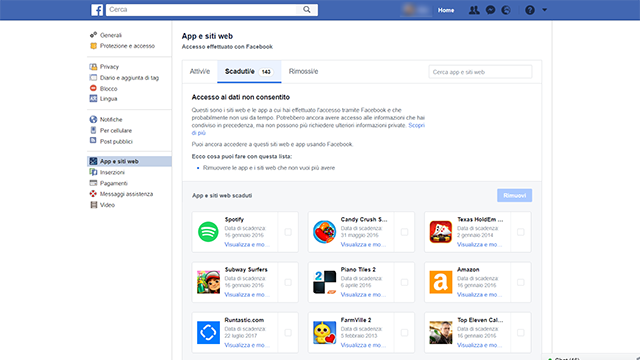Screen dimensions: 640x360
Task: Focus the Cerca app e siti web field
Action: pos(480,72)
